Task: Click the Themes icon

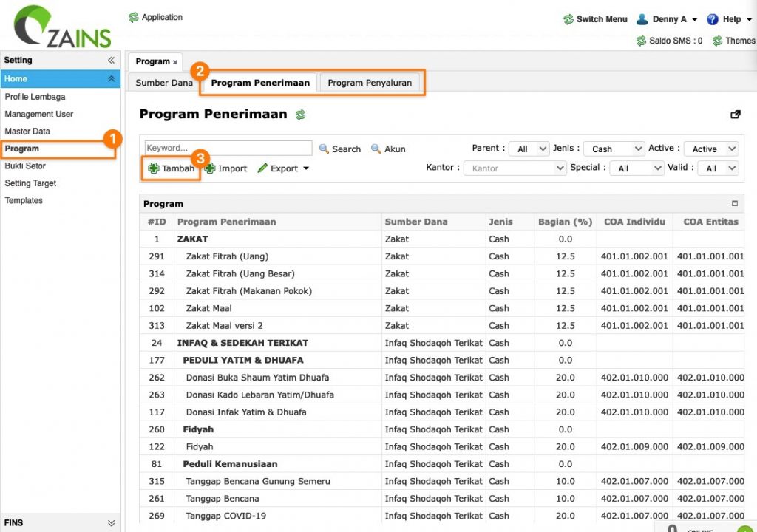Action: [717, 41]
